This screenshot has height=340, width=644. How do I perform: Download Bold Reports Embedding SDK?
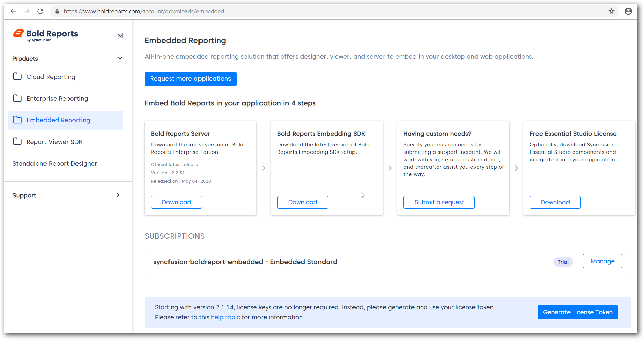pos(303,202)
